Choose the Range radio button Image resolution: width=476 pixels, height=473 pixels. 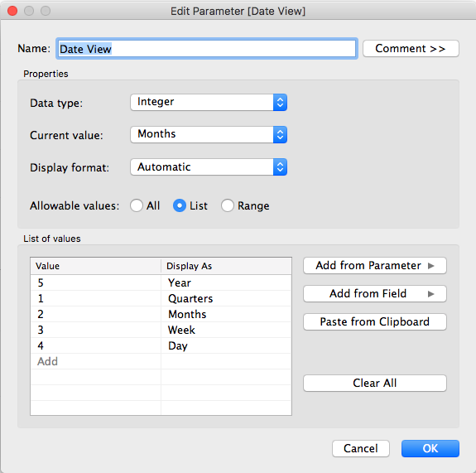click(228, 205)
